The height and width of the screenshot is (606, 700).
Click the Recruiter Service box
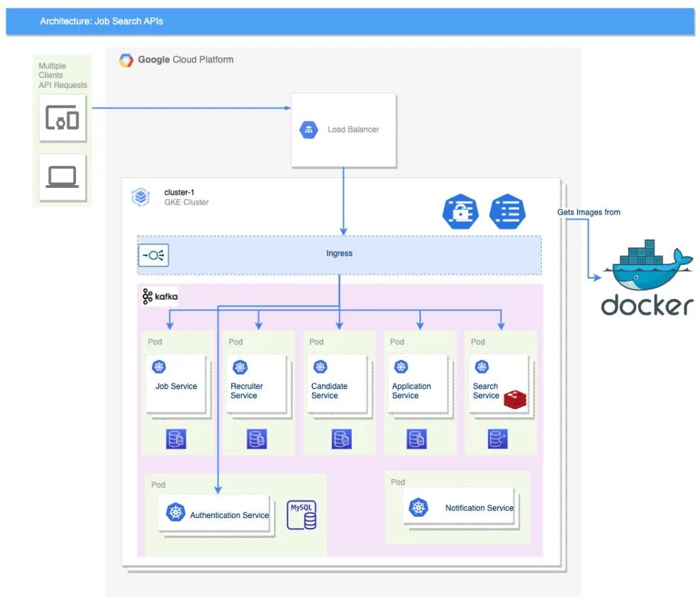[x=256, y=386]
